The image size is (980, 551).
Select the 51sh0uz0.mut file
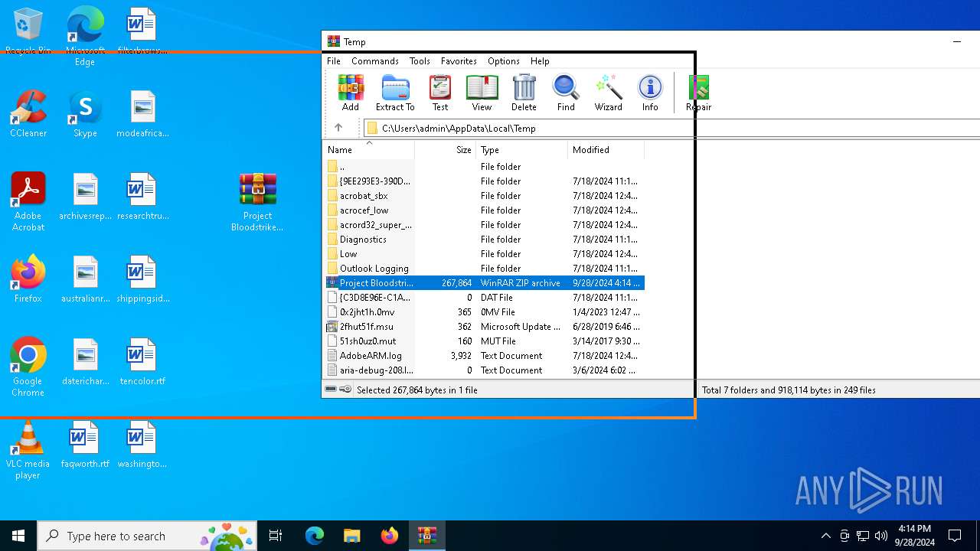click(484, 341)
